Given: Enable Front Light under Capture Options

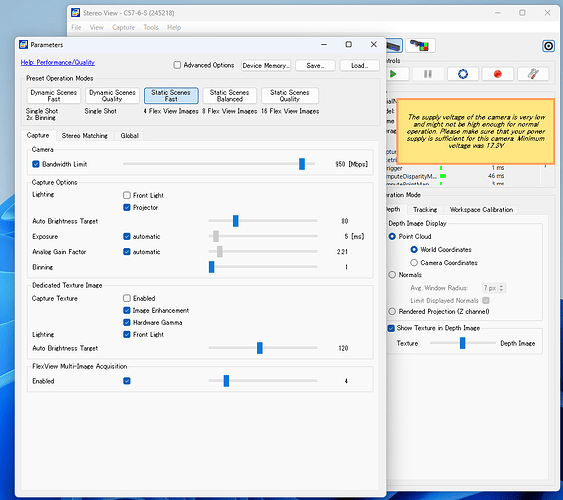Looking at the screenshot, I should [127, 195].
